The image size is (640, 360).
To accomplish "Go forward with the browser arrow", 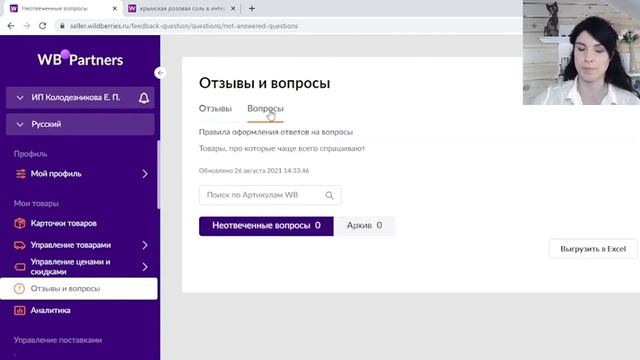I will (27, 26).
